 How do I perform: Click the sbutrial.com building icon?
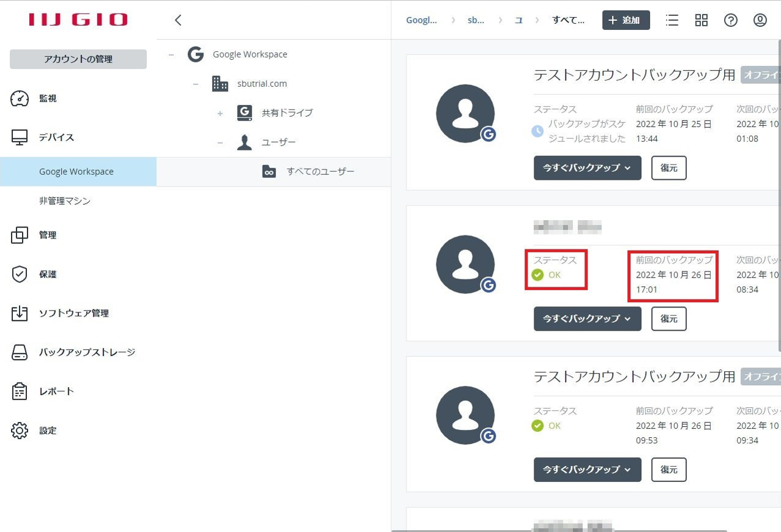point(220,84)
